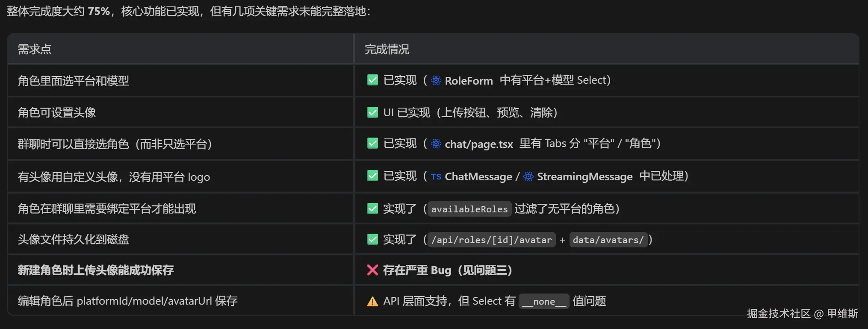Click the React icon beside chat/page.tsx
This screenshot has width=868, height=329.
[x=436, y=144]
